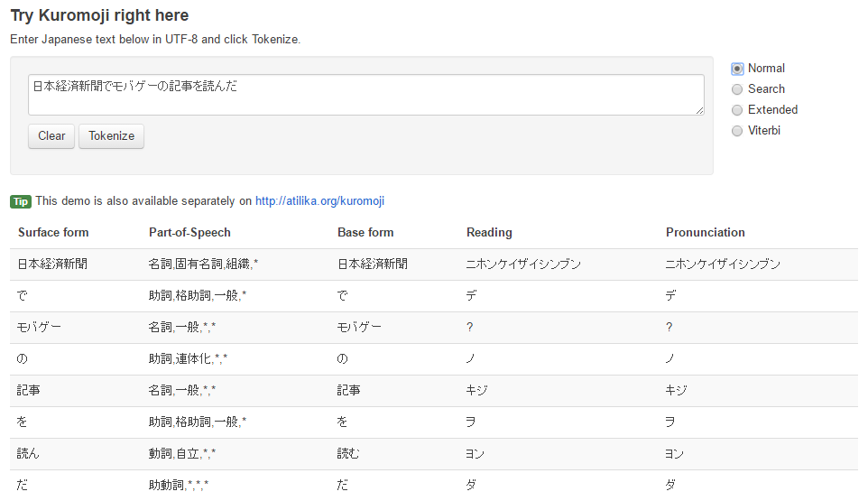Click base form cell 日本経済新聞
868x501 pixels.
pyautogui.click(x=373, y=264)
